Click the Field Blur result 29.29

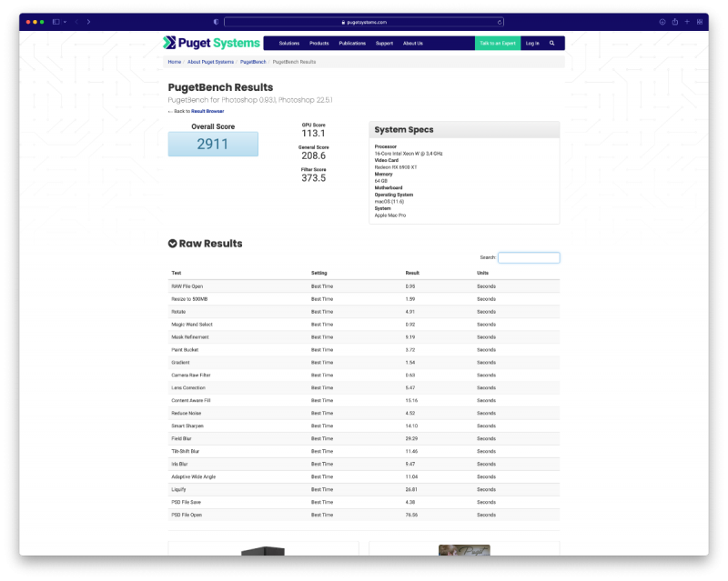(411, 438)
